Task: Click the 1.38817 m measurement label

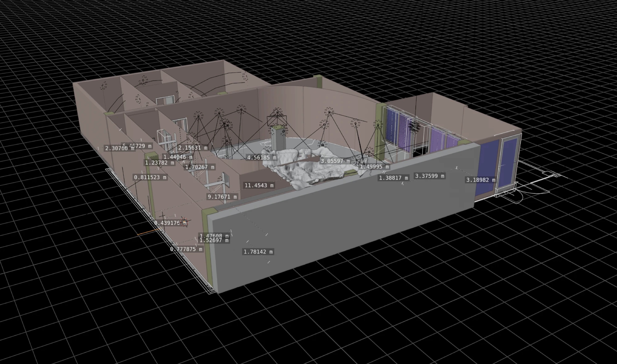Action: click(394, 178)
